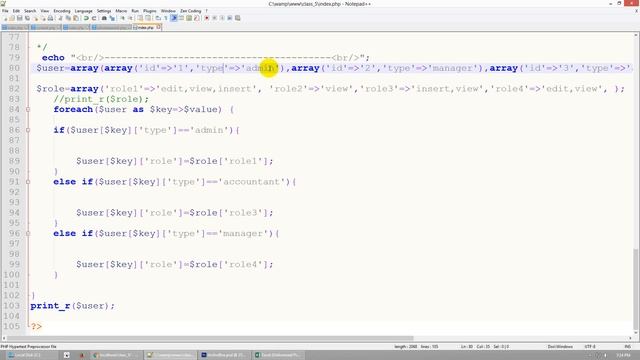
Task: Open the Excel item in the taskbar
Action: [279, 355]
